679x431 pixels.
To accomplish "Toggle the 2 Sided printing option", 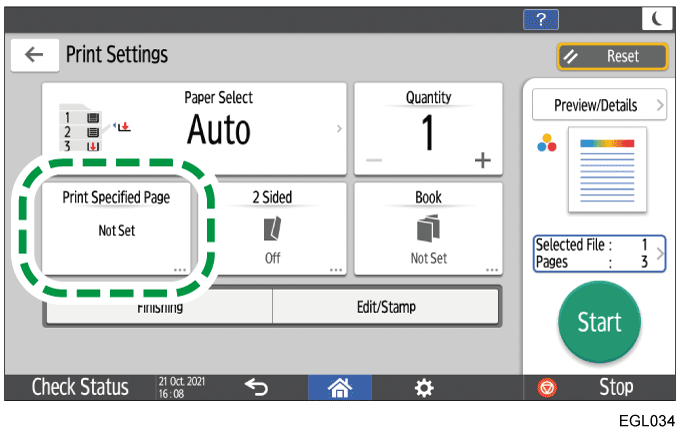I will (x=272, y=228).
